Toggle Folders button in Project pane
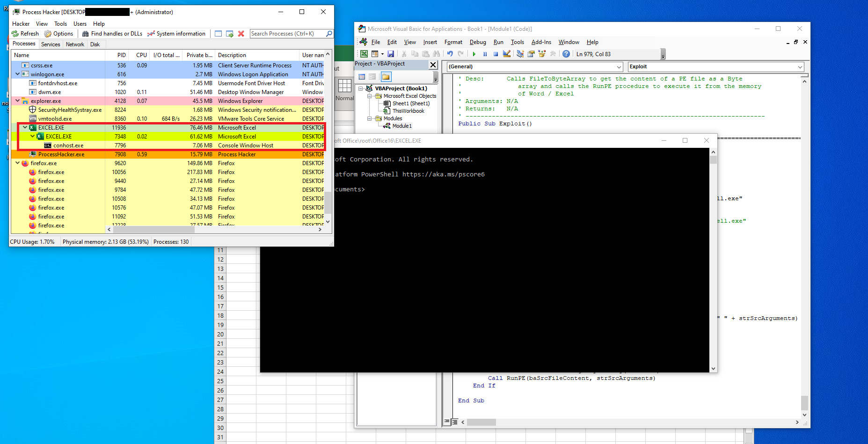The image size is (868, 444). click(x=386, y=77)
